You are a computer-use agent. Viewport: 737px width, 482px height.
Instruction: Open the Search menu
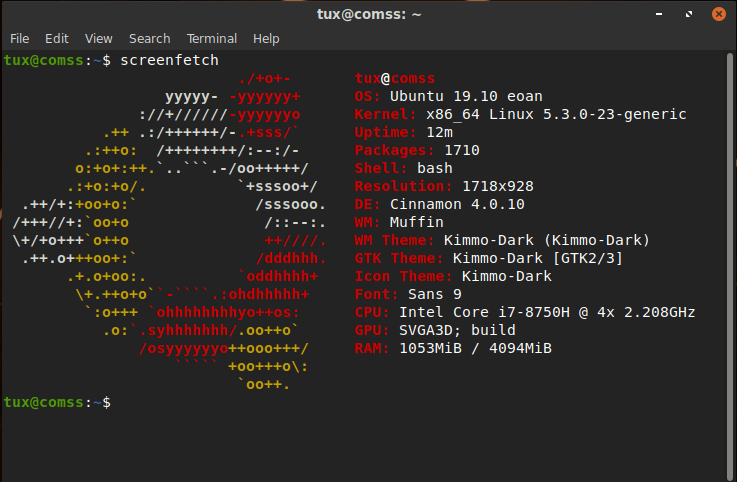(x=149, y=38)
